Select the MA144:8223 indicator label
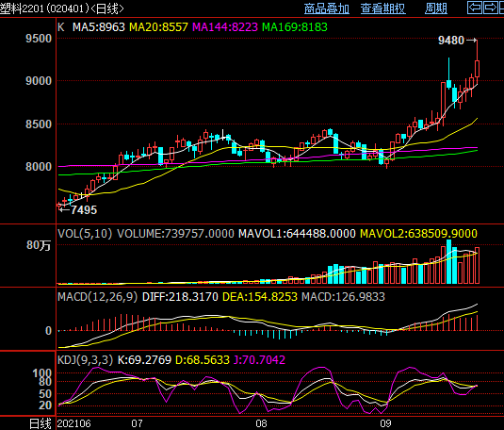 (225, 27)
